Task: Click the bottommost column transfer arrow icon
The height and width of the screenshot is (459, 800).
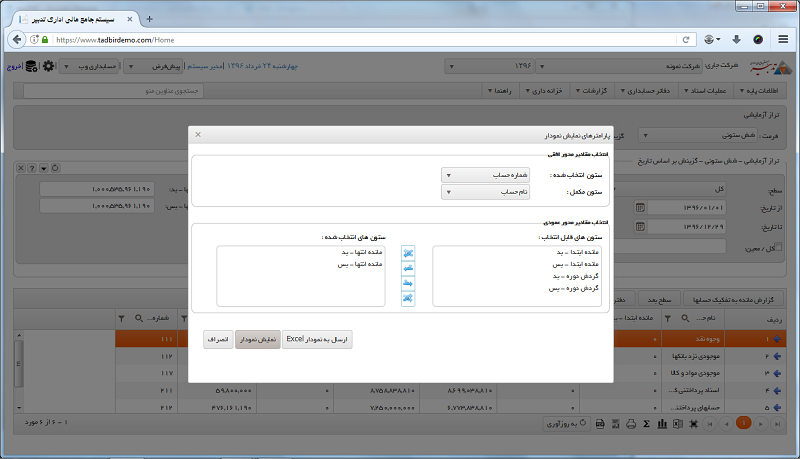Action: tap(408, 298)
